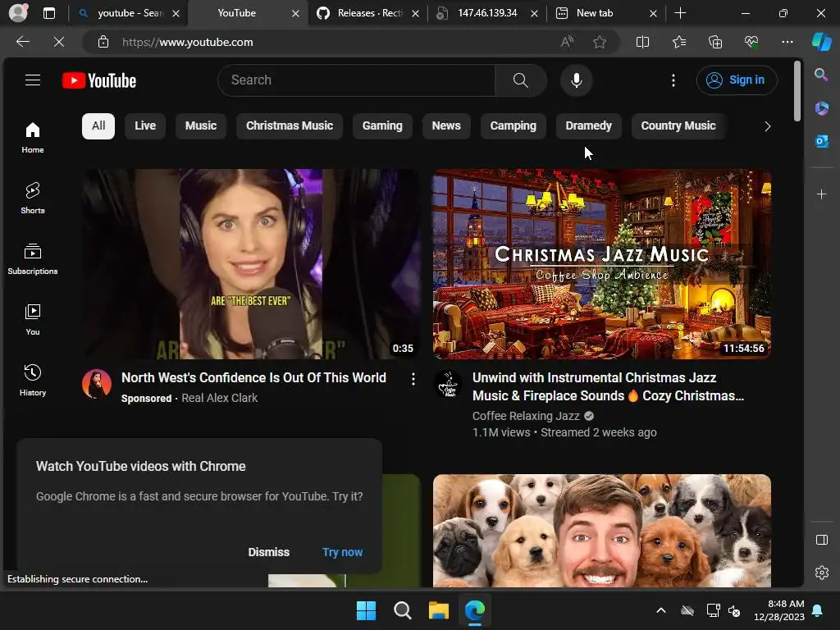Open the Edge profile avatar

pos(18,13)
